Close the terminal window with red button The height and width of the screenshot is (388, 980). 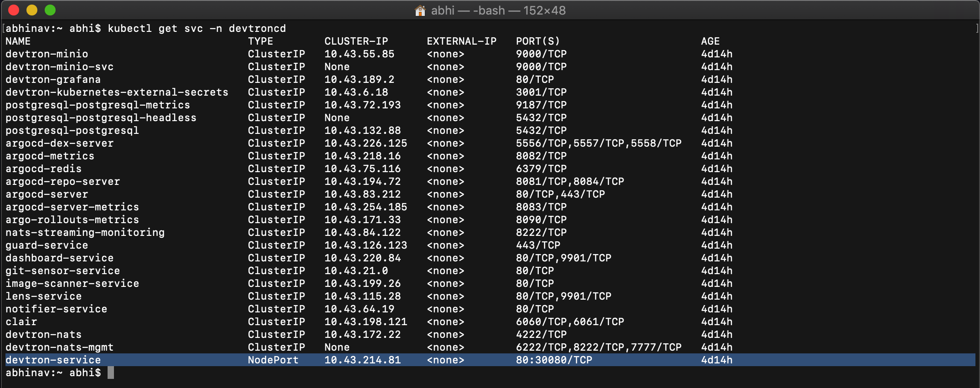click(x=14, y=10)
